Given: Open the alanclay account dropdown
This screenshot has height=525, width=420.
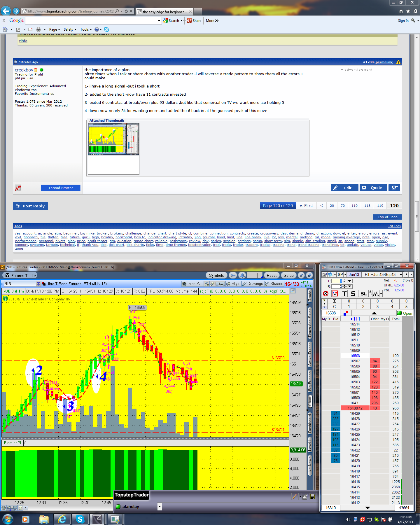Looking at the screenshot, I should click(x=160, y=507).
